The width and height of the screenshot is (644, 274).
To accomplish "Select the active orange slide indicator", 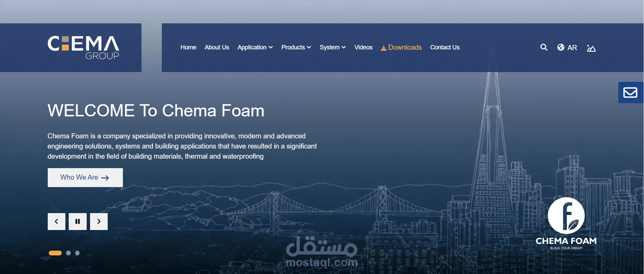I will pyautogui.click(x=55, y=253).
